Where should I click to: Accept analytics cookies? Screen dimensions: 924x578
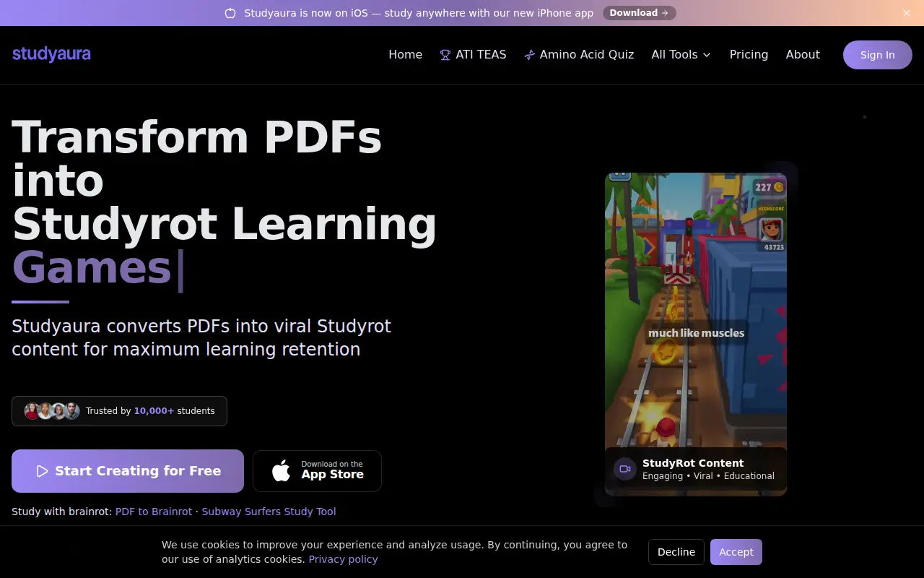[x=736, y=552]
